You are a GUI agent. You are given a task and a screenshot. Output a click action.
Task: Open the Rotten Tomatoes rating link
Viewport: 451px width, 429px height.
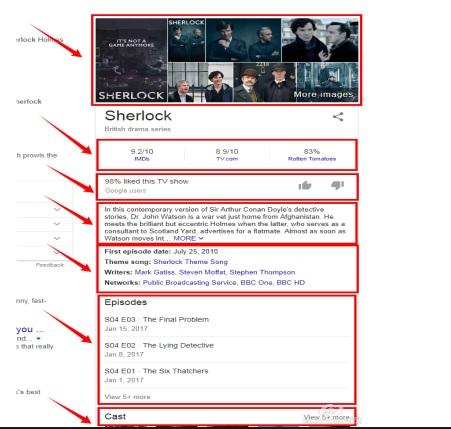pyautogui.click(x=312, y=159)
